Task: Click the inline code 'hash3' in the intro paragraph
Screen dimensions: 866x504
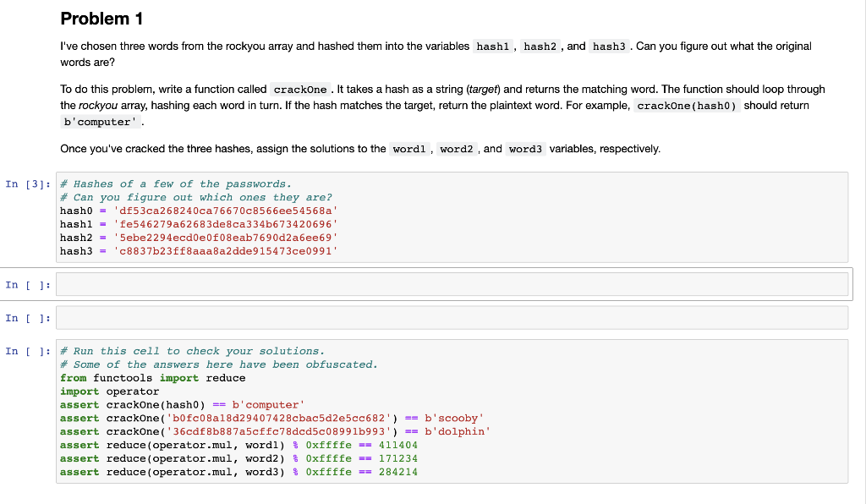Action: pyautogui.click(x=609, y=47)
